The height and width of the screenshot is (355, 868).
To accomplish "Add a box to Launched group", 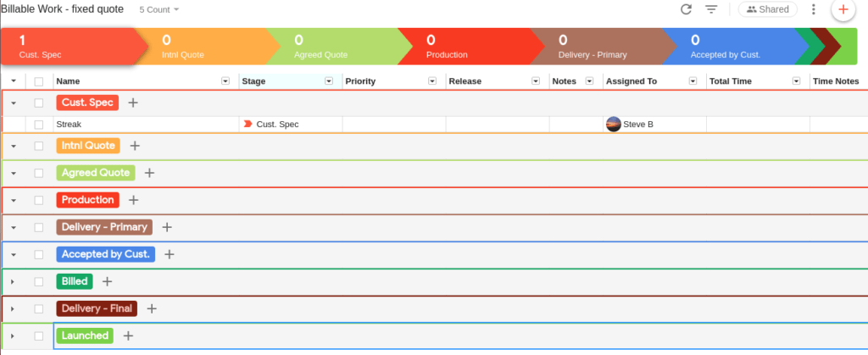I will (128, 336).
